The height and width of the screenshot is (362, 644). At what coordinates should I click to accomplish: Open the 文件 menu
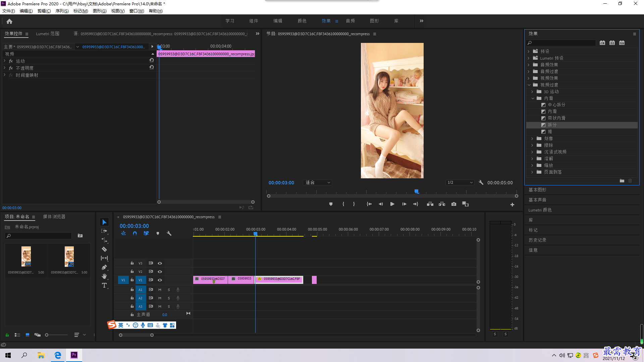tap(9, 11)
